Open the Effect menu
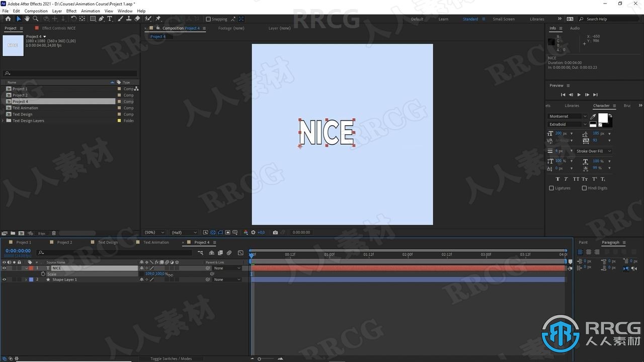Screen dimensions: 644x362 click(x=71, y=11)
